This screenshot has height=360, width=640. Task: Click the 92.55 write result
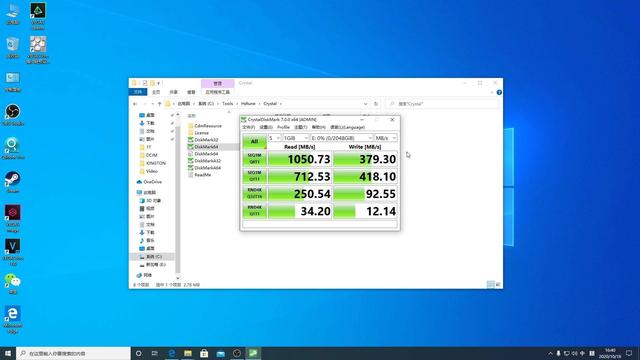(365, 193)
